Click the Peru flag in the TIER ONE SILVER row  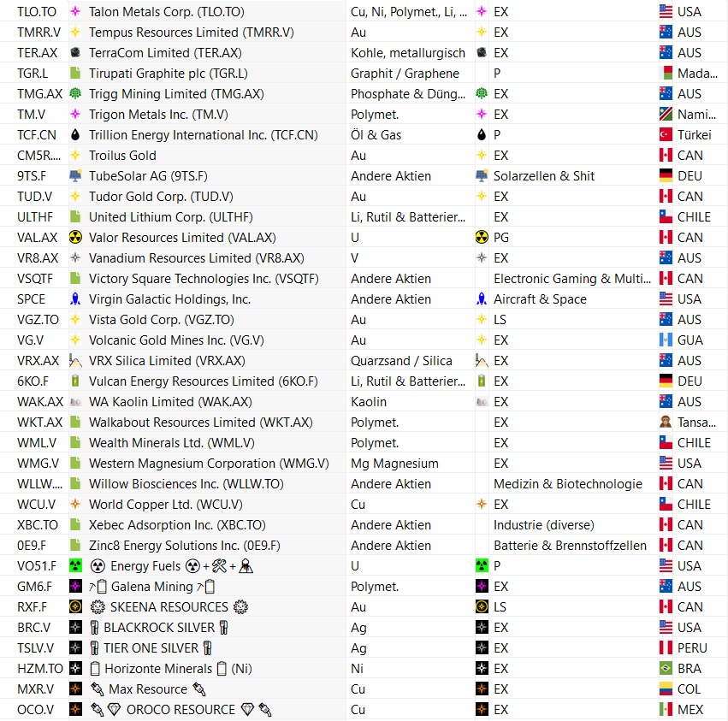[x=666, y=647]
